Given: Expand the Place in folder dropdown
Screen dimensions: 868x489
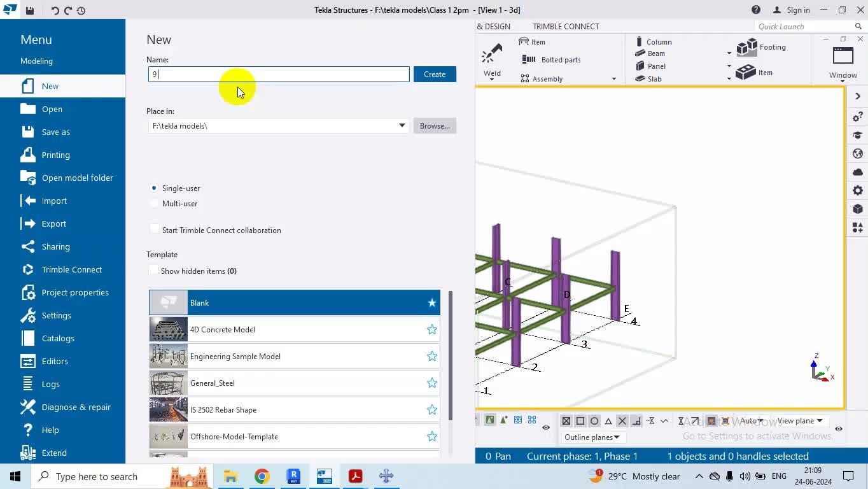Looking at the screenshot, I should pos(402,125).
